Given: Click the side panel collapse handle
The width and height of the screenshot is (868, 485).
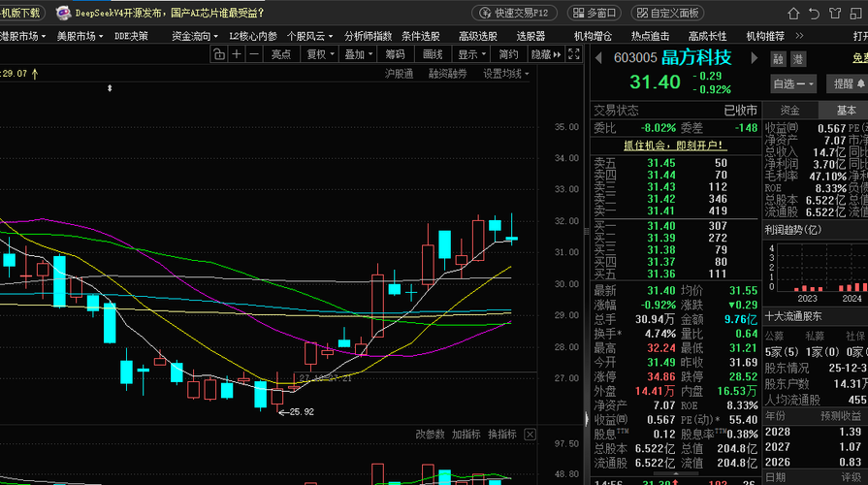Looking at the screenshot, I should 587,419.
